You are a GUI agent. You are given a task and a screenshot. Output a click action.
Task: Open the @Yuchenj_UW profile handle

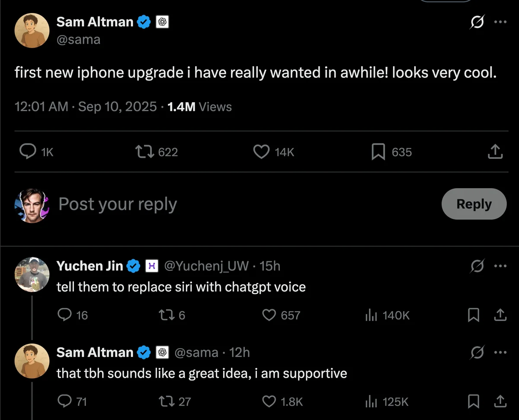pyautogui.click(x=206, y=266)
